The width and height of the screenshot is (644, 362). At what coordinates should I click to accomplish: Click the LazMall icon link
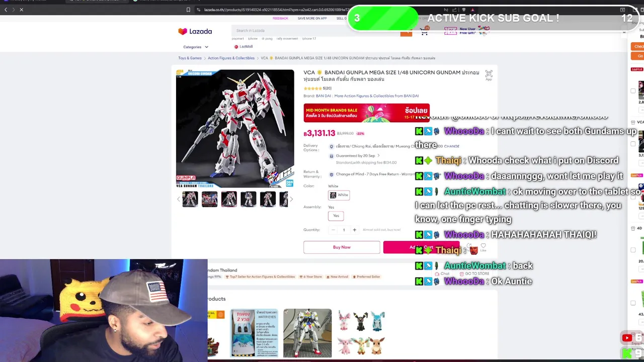(244, 47)
